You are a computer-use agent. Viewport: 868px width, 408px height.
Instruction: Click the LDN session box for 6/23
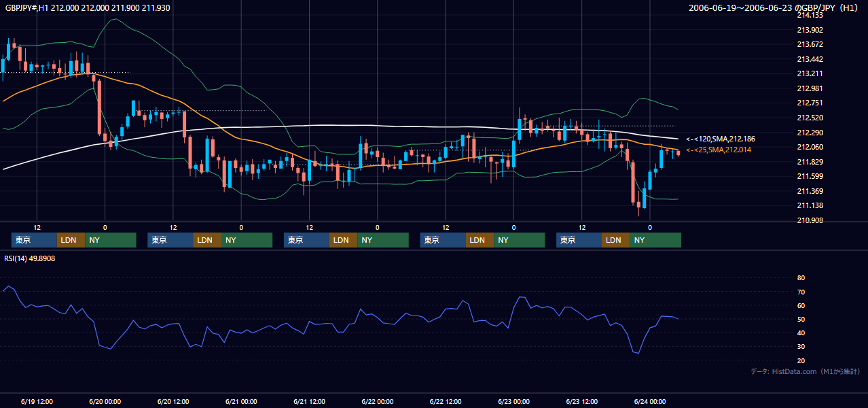click(x=615, y=240)
